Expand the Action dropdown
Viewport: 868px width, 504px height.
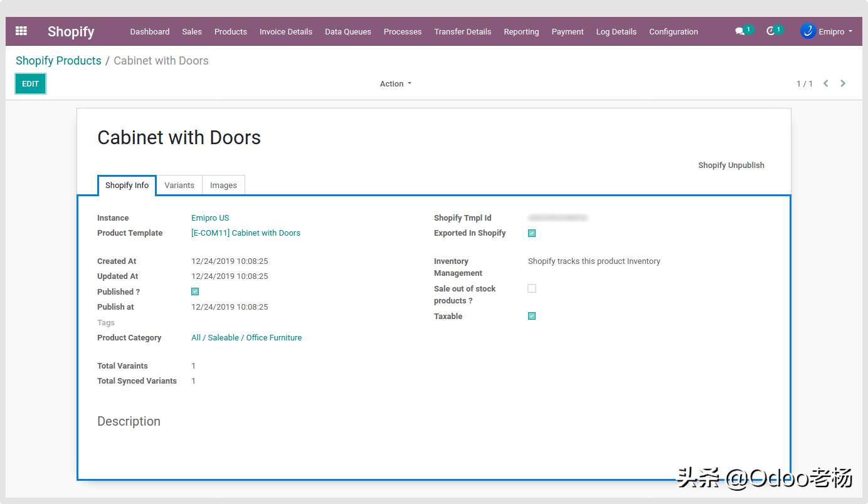coord(396,83)
